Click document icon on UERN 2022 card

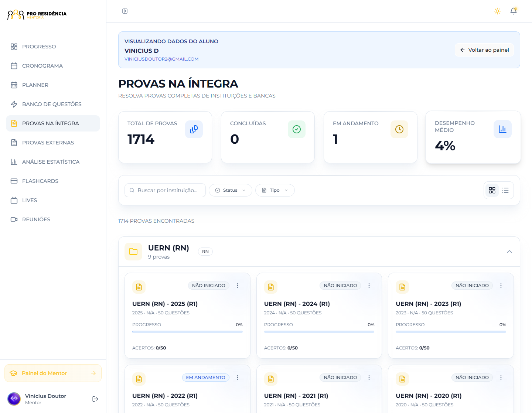point(139,379)
